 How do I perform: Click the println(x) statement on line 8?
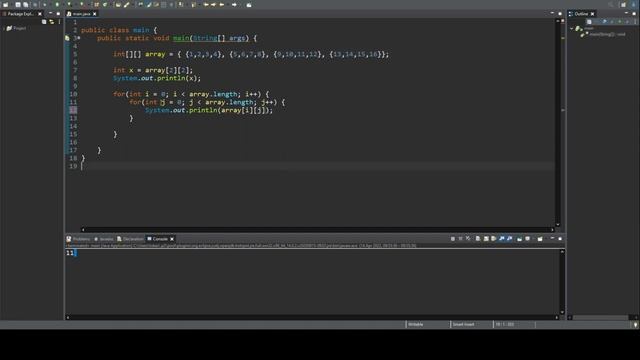(x=157, y=78)
